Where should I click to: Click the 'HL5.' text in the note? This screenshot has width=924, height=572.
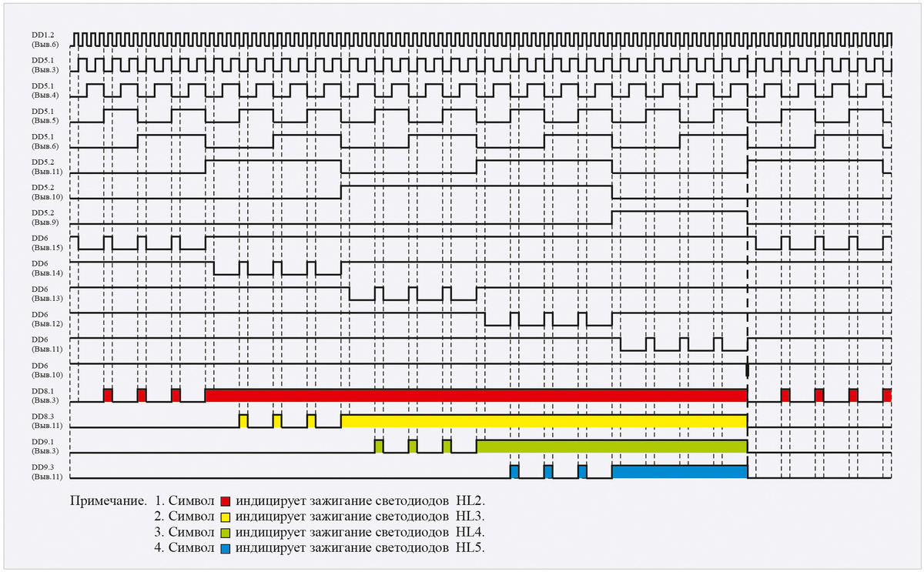click(470, 548)
